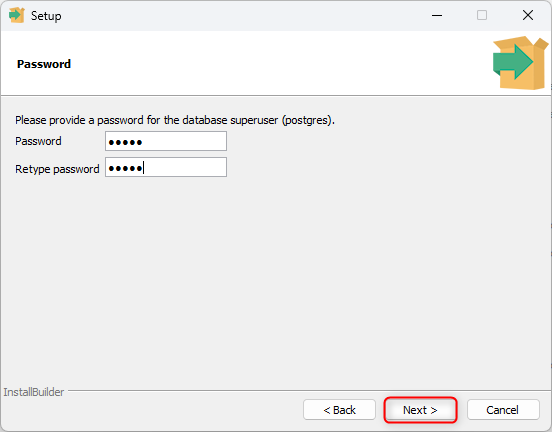Minimize the Setup window
Screen dimensions: 552x432
437,15
